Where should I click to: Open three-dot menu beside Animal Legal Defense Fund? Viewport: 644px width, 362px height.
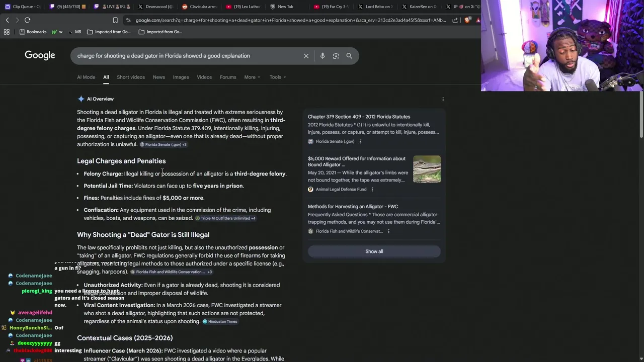pos(372,190)
